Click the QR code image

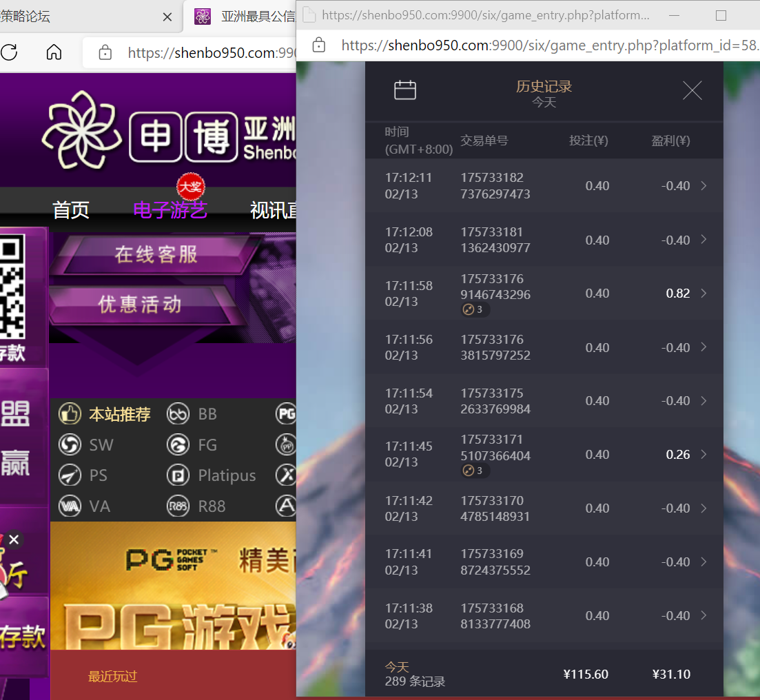(12, 287)
